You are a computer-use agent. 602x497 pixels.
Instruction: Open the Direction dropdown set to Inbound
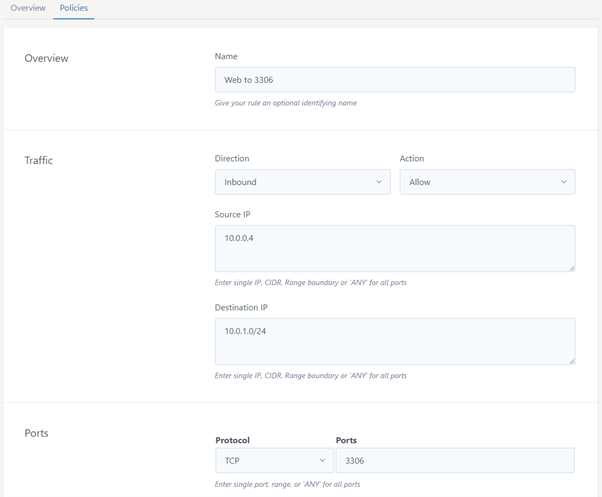coord(301,182)
